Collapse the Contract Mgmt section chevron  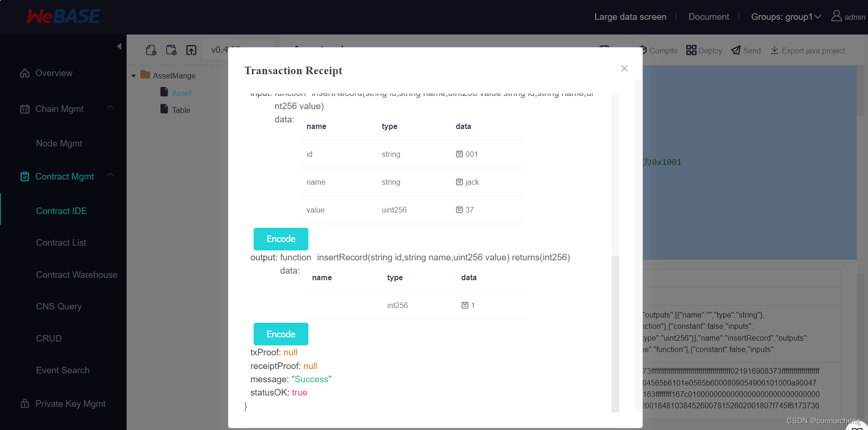tap(110, 174)
